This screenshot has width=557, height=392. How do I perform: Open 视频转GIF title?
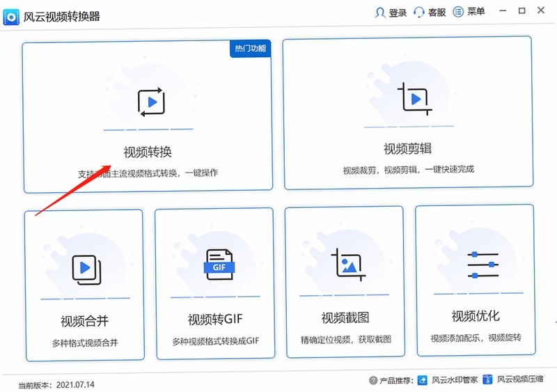tap(215, 319)
